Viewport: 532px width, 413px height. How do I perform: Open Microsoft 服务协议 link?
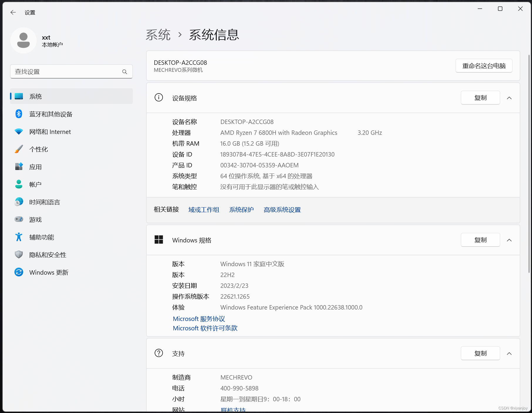(x=199, y=319)
